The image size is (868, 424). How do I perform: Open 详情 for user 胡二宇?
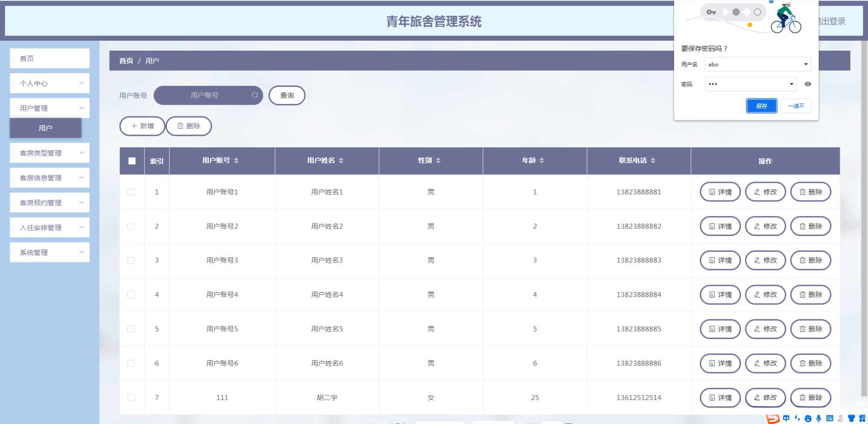point(721,398)
